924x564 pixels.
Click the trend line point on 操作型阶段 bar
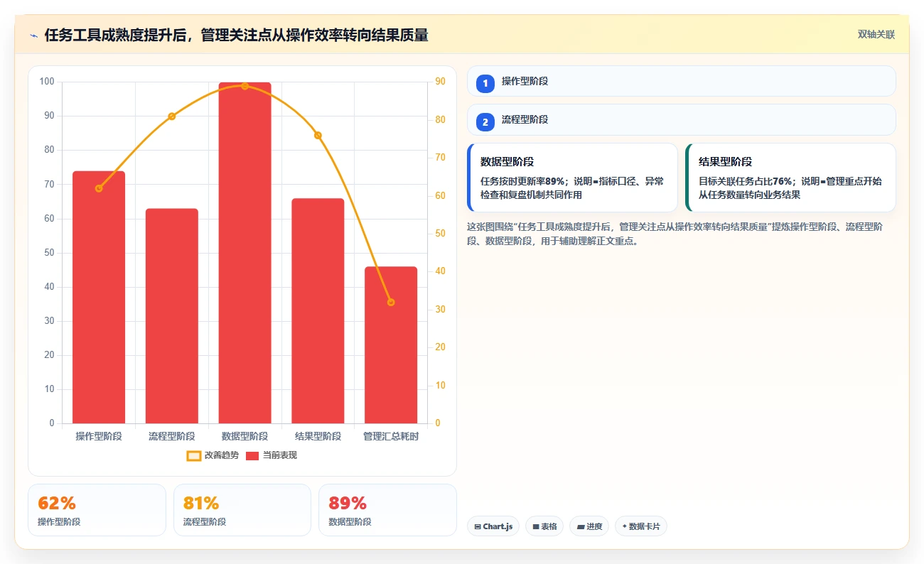tap(99, 188)
